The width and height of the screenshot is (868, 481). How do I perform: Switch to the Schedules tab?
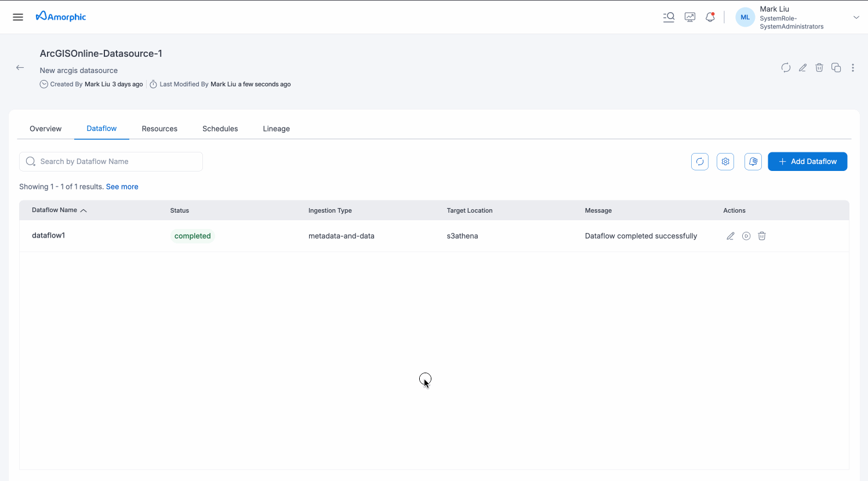tap(220, 129)
